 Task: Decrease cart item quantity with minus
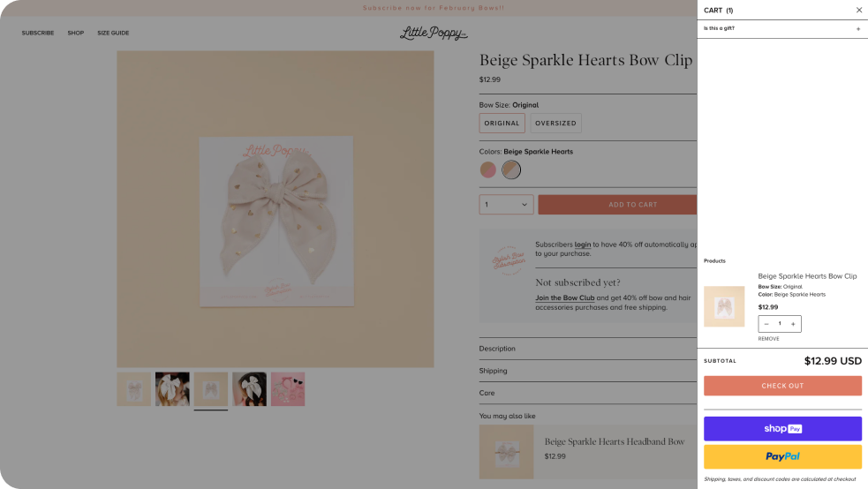[x=766, y=324]
